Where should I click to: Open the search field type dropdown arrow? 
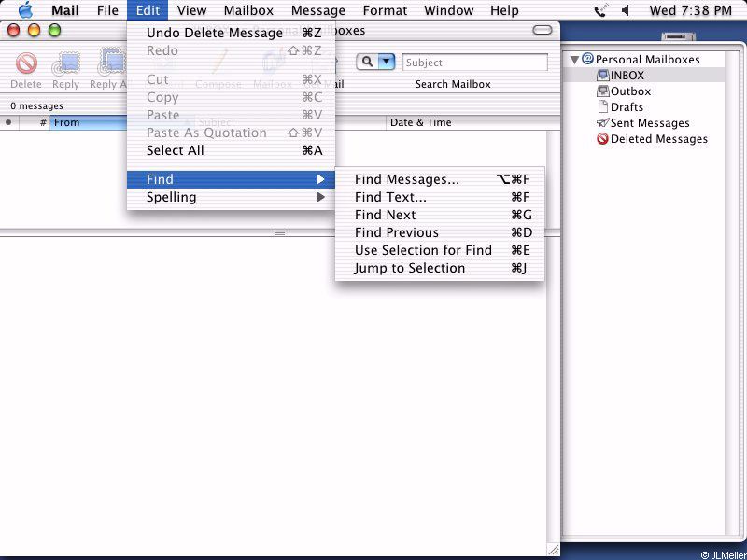[387, 62]
